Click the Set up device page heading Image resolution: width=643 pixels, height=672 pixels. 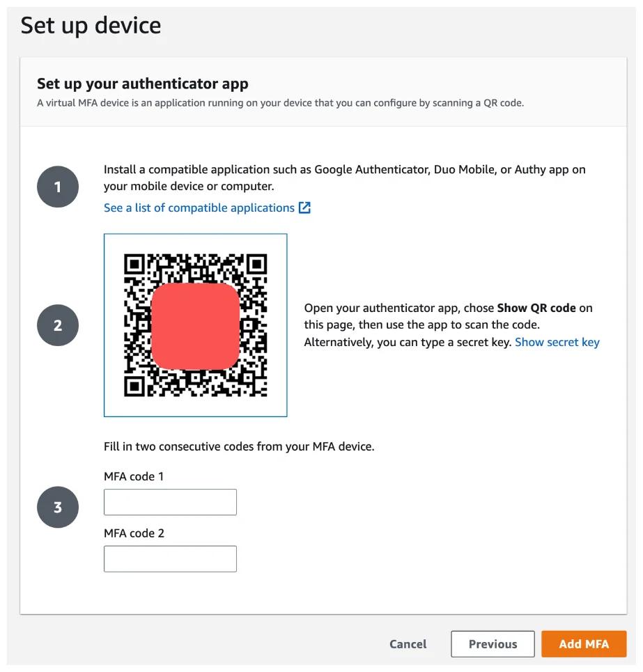[x=91, y=26]
